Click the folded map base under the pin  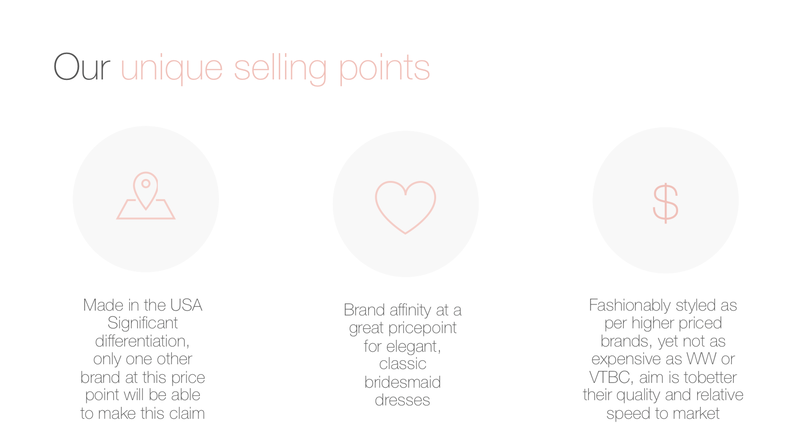146,211
